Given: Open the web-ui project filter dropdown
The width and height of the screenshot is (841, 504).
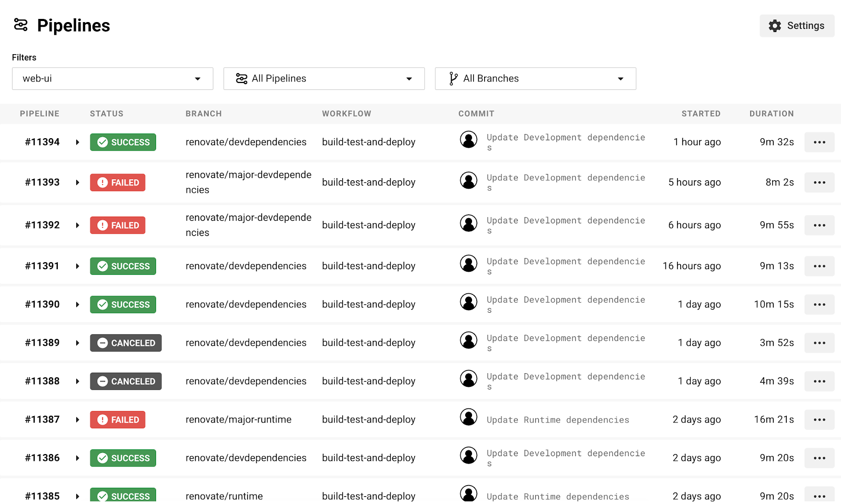Looking at the screenshot, I should [112, 78].
